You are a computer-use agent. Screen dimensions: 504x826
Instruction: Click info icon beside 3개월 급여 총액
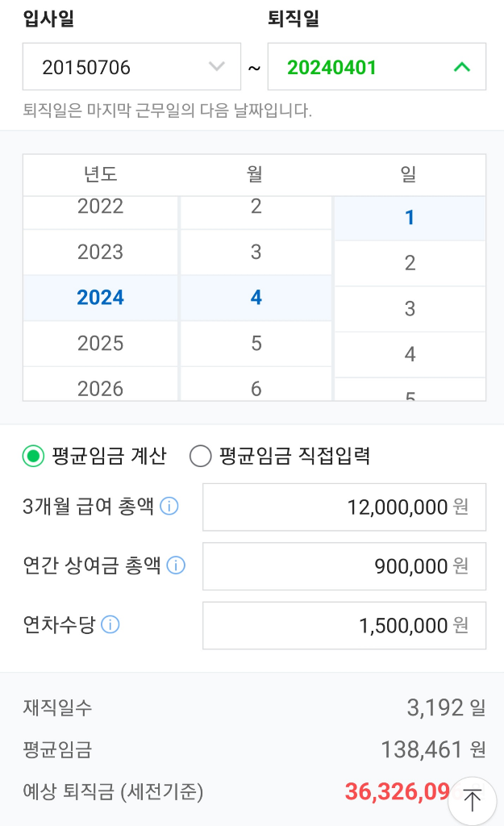(169, 507)
